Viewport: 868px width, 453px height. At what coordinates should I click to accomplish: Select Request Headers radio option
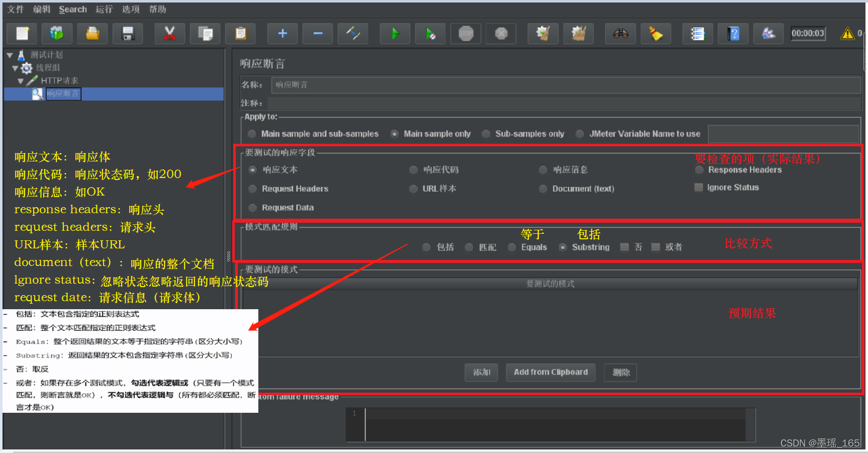[x=253, y=189]
